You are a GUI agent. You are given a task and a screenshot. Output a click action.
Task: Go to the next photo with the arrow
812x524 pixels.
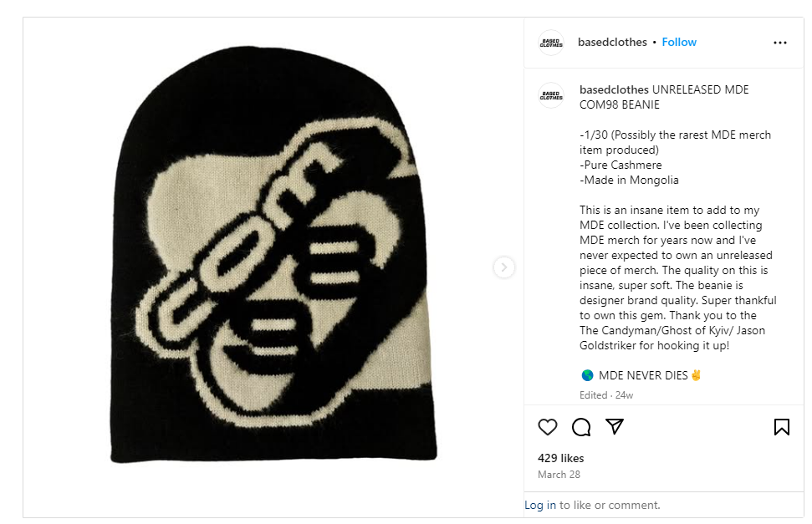point(504,267)
